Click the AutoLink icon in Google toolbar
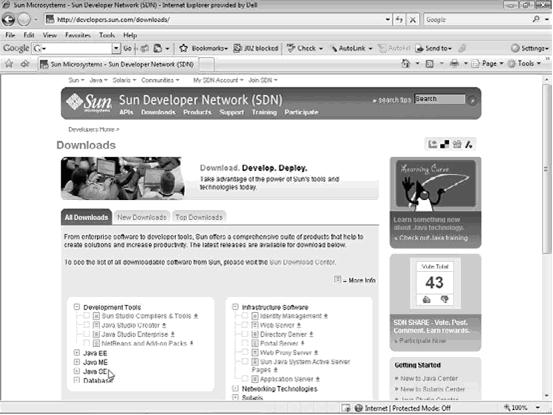This screenshot has height=415, width=553. [x=334, y=49]
